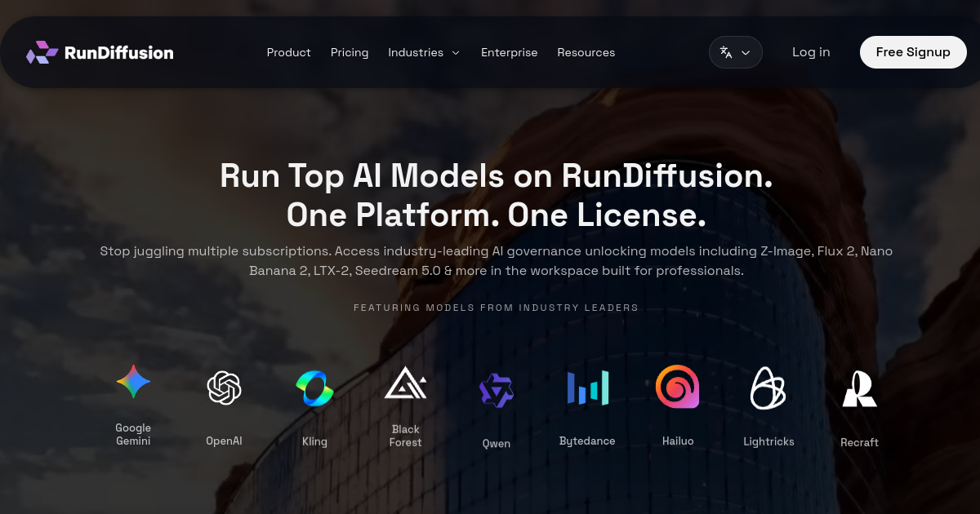Click the RunDiffusion wordmark text
Viewport: 980px width, 514px height.
119,53
